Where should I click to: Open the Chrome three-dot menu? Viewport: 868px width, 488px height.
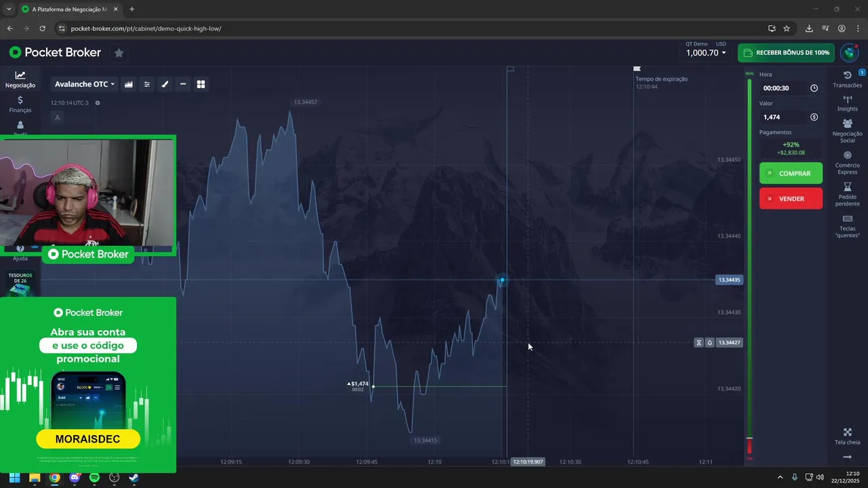(858, 28)
